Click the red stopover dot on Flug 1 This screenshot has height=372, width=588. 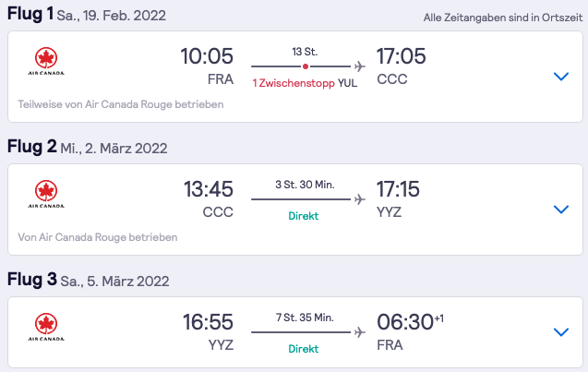tap(306, 66)
